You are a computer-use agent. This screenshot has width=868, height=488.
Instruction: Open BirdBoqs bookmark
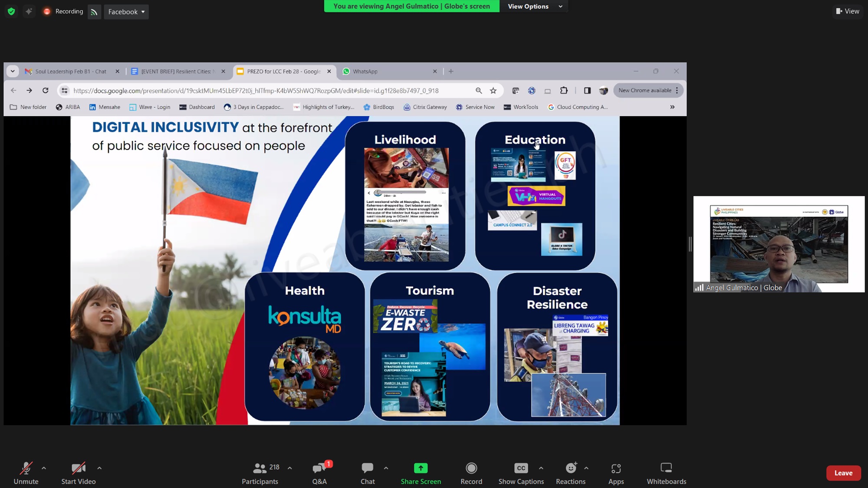379,107
